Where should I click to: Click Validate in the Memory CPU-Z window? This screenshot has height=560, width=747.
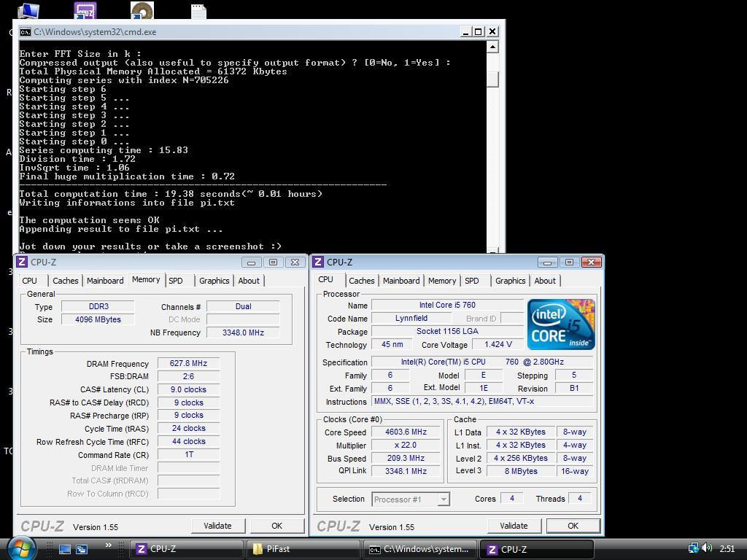point(217,526)
